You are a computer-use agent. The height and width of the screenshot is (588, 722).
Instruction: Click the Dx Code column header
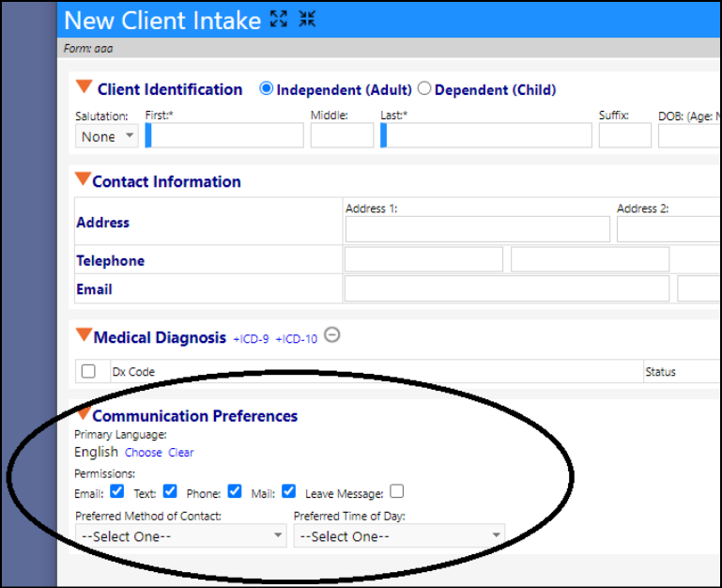[x=133, y=372]
